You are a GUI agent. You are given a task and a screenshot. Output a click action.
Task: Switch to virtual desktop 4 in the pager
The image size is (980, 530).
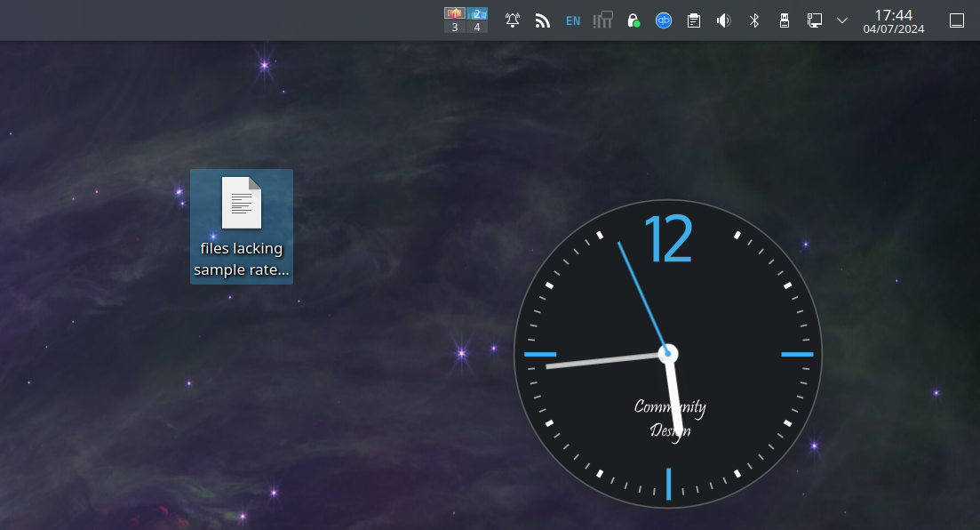[476, 28]
